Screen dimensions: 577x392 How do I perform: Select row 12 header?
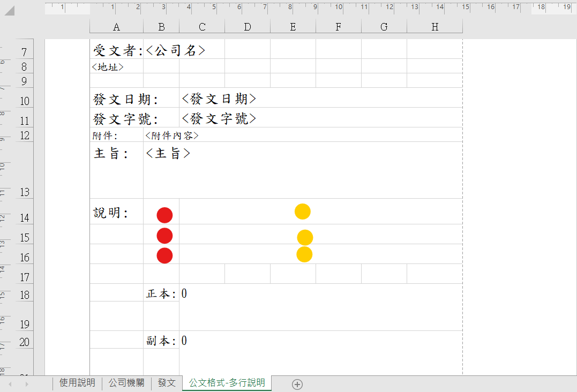pos(24,134)
